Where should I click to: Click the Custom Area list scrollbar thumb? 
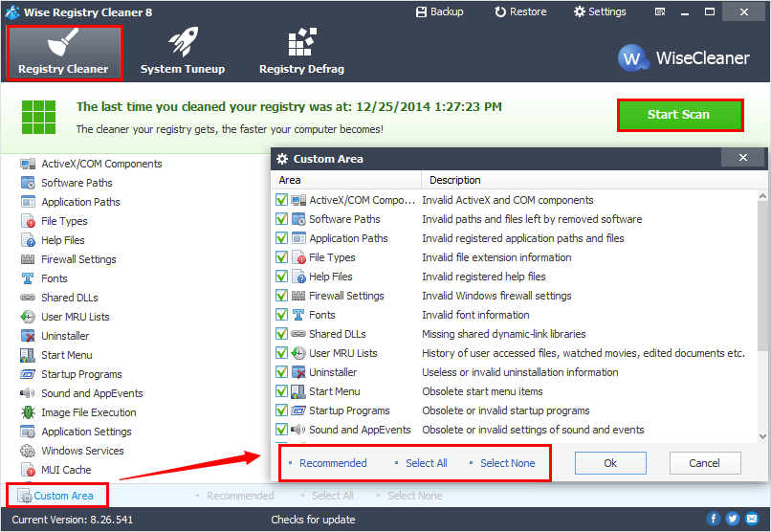[762, 276]
